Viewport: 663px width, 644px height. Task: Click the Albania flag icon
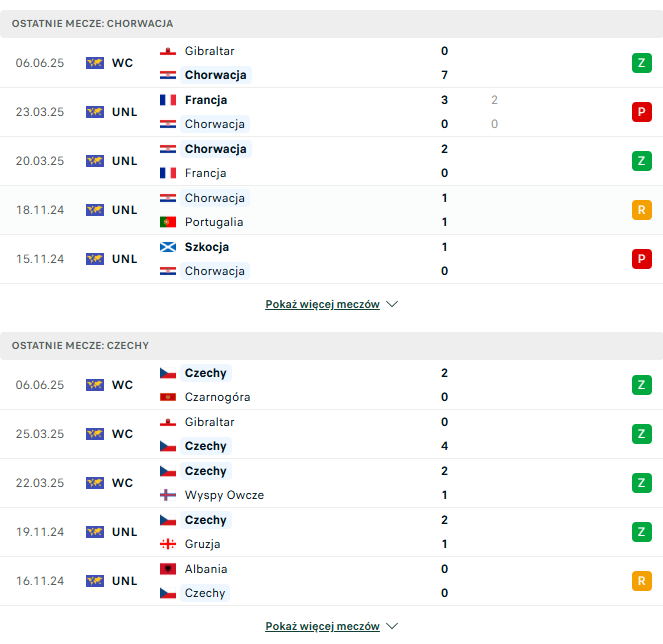click(x=168, y=569)
